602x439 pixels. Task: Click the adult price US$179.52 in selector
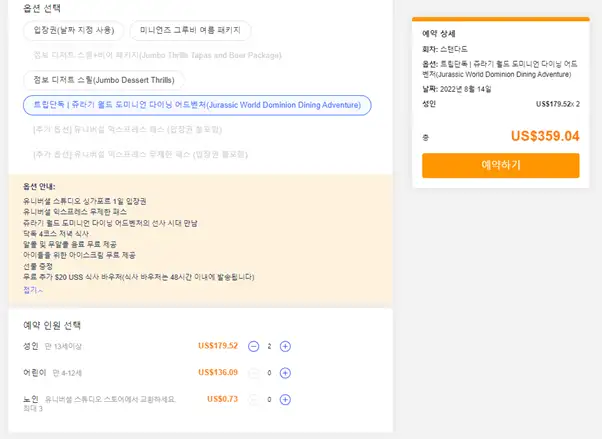click(x=218, y=346)
